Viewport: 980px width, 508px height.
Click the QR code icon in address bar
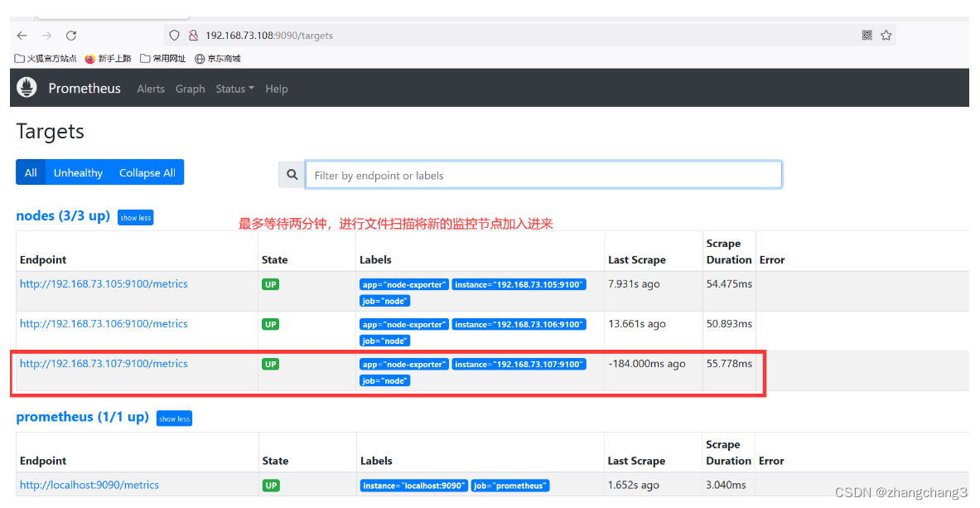867,35
